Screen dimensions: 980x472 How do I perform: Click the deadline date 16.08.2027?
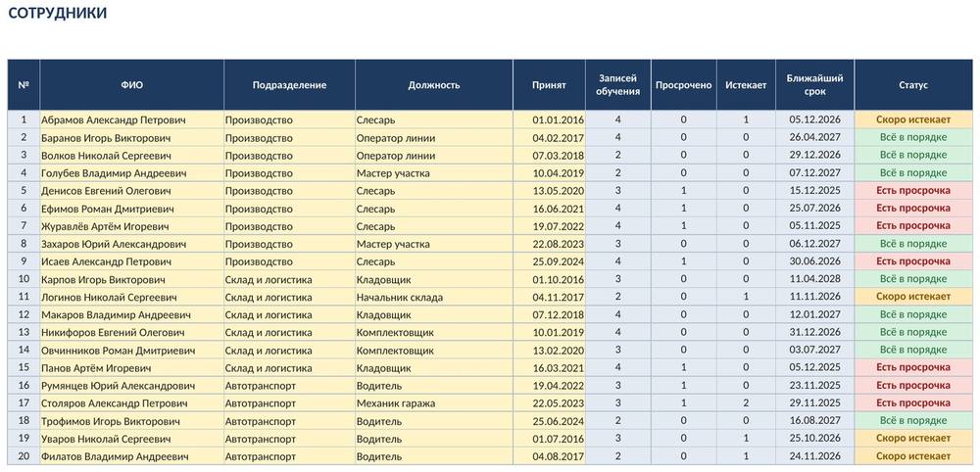click(x=815, y=421)
